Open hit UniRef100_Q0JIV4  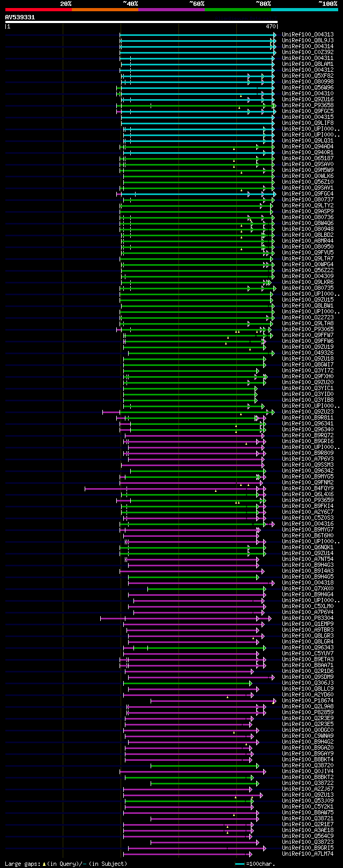click(x=308, y=772)
